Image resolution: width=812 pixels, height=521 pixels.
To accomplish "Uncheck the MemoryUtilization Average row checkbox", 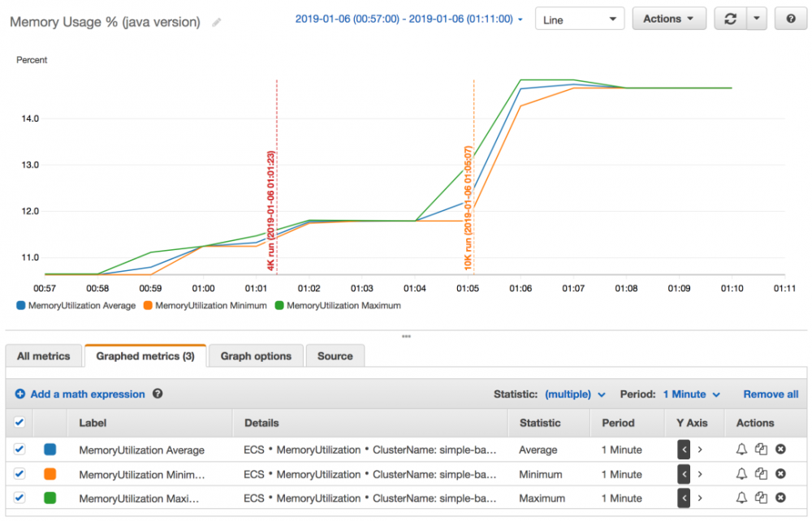I will pos(19,449).
